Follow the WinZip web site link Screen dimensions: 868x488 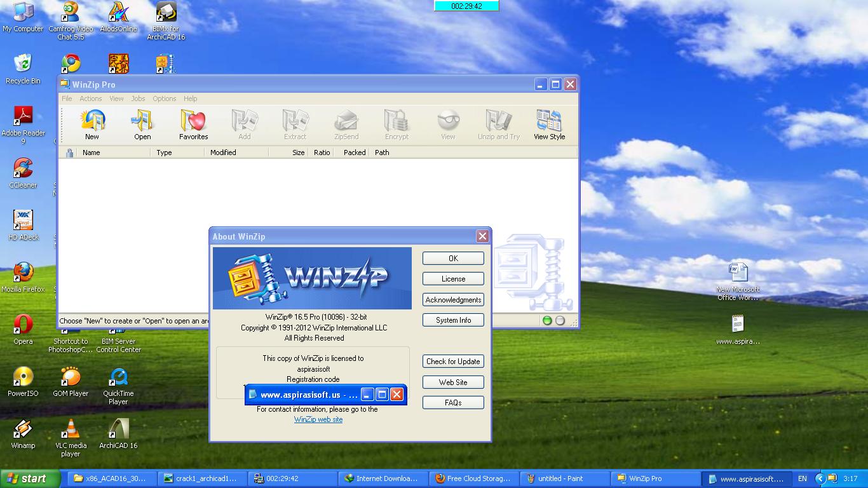point(318,419)
